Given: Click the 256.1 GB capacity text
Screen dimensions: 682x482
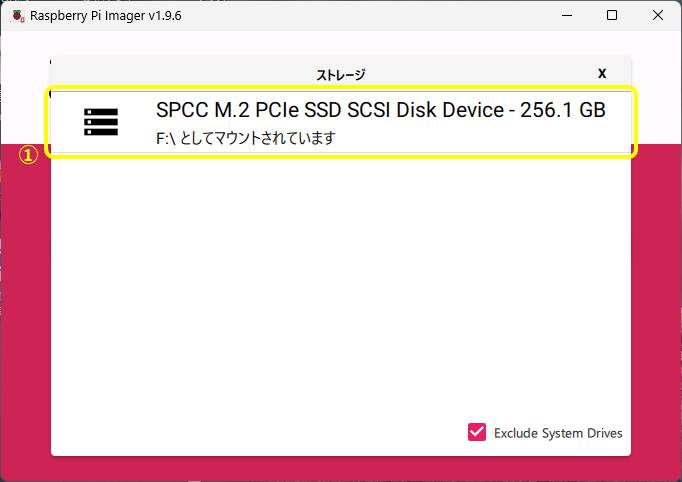Looking at the screenshot, I should 563,110.
